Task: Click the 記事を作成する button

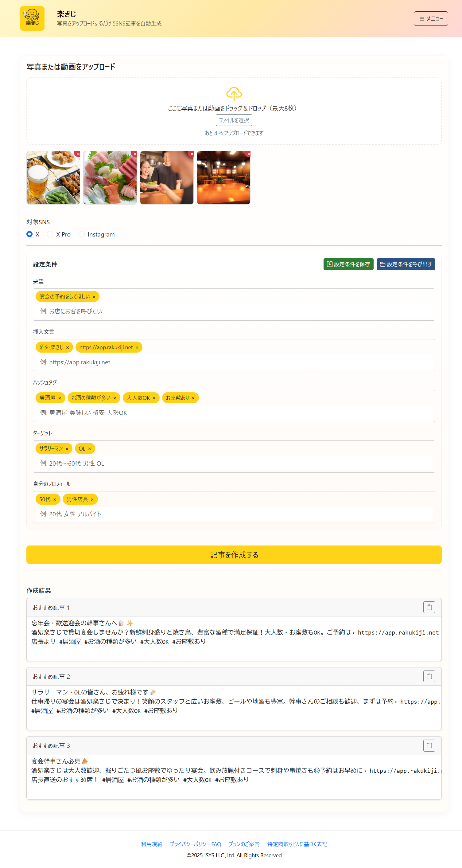Action: (234, 555)
